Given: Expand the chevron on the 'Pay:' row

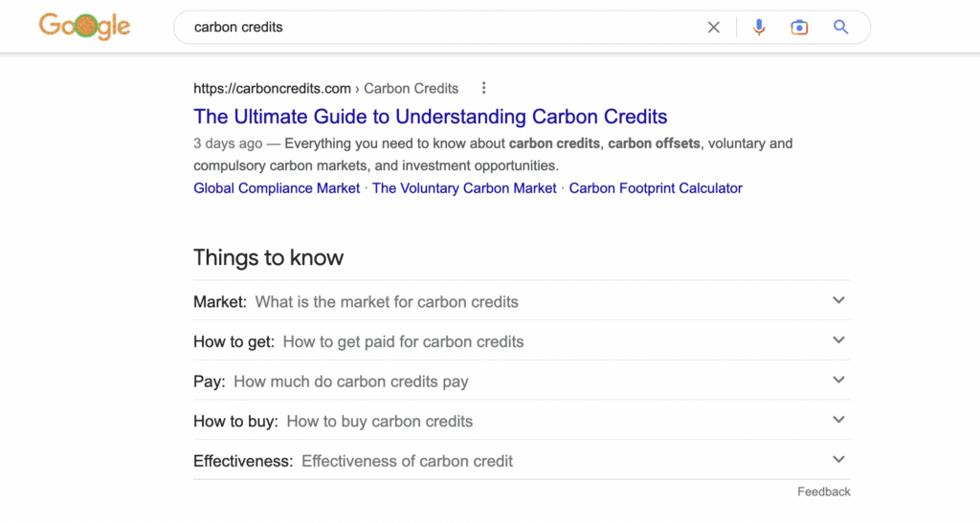Looking at the screenshot, I should 838,381.
